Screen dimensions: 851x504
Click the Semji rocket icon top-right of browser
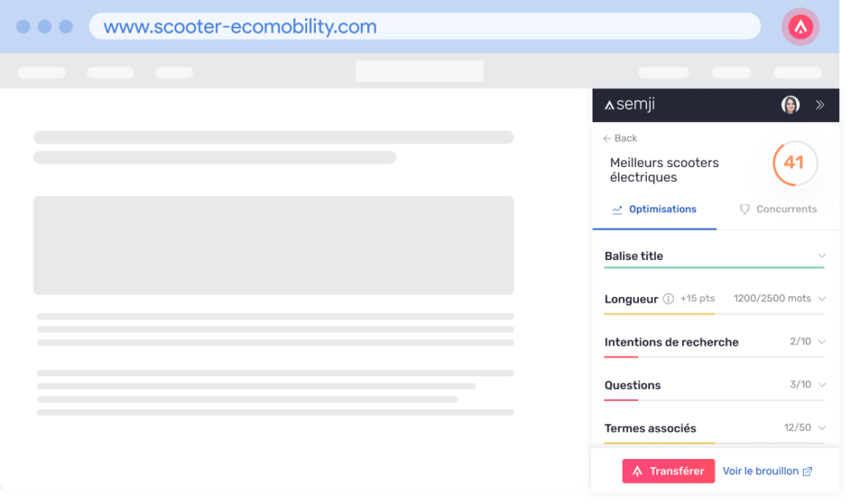tap(800, 26)
